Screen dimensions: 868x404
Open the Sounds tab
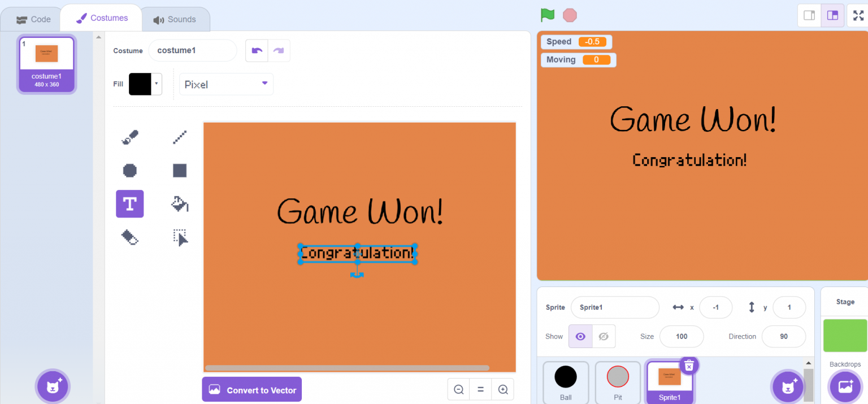[x=175, y=19]
